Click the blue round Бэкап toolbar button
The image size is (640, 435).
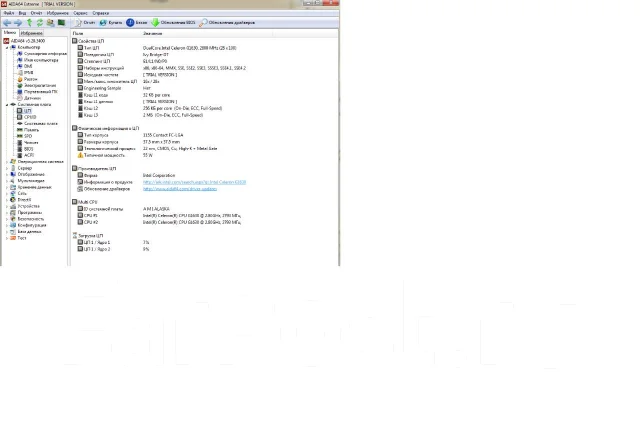tap(137, 23)
